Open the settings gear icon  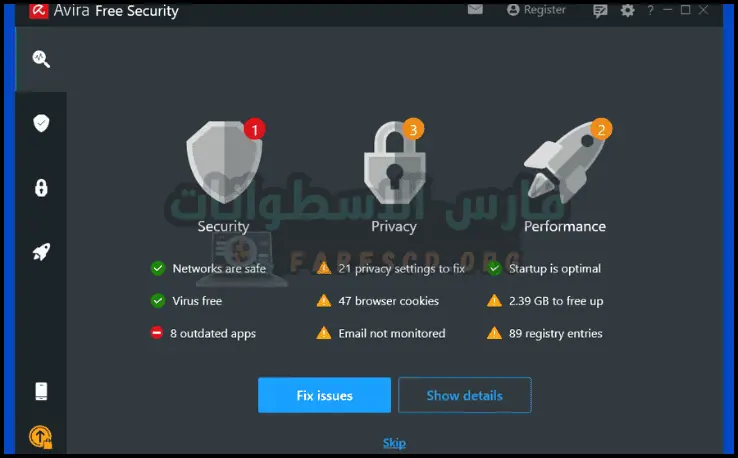628,11
